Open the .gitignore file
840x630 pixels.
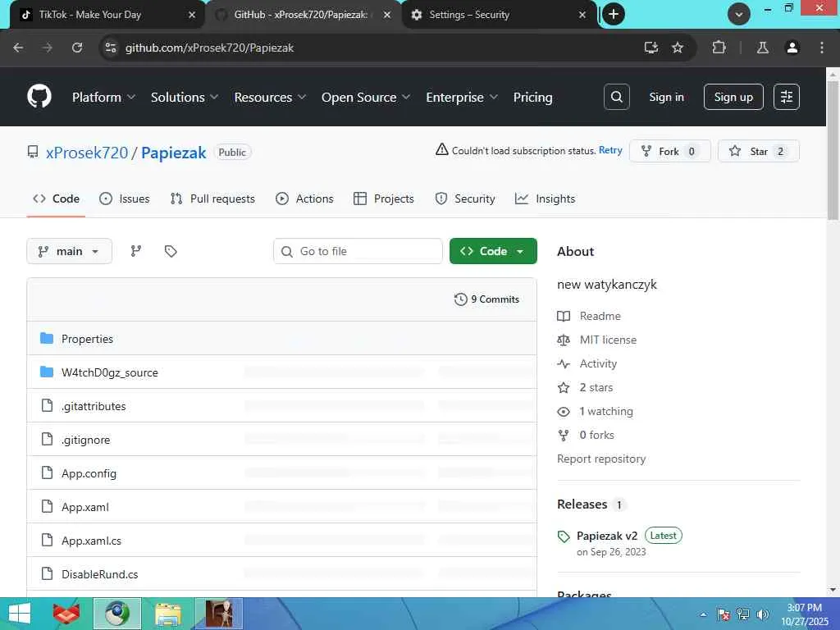coord(85,440)
